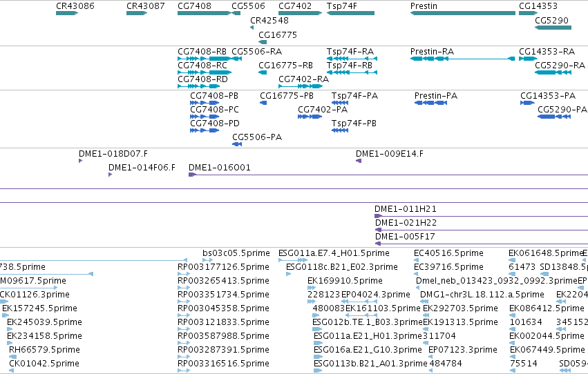This screenshot has width=588, height=374.
Task: Click transcript CG5290-RA
Action: pyautogui.click(x=553, y=72)
